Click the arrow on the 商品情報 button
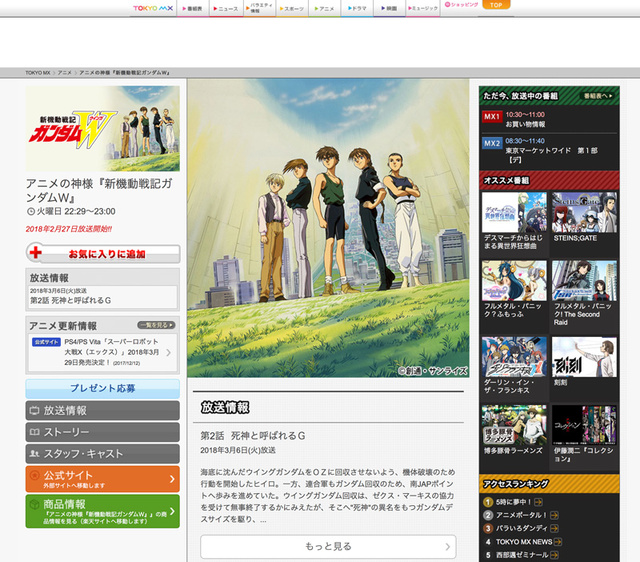The image size is (640, 562). [x=172, y=511]
